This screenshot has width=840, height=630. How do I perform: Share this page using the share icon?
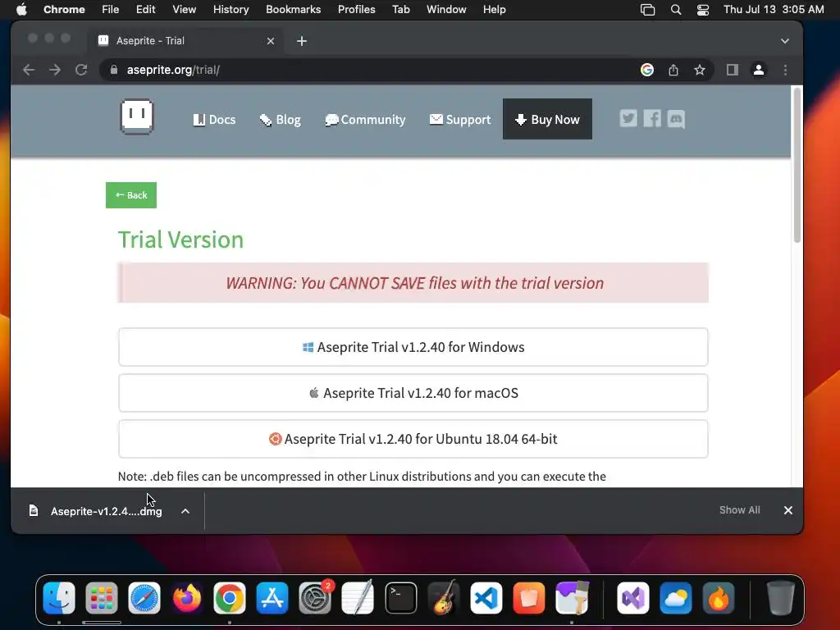click(x=673, y=70)
